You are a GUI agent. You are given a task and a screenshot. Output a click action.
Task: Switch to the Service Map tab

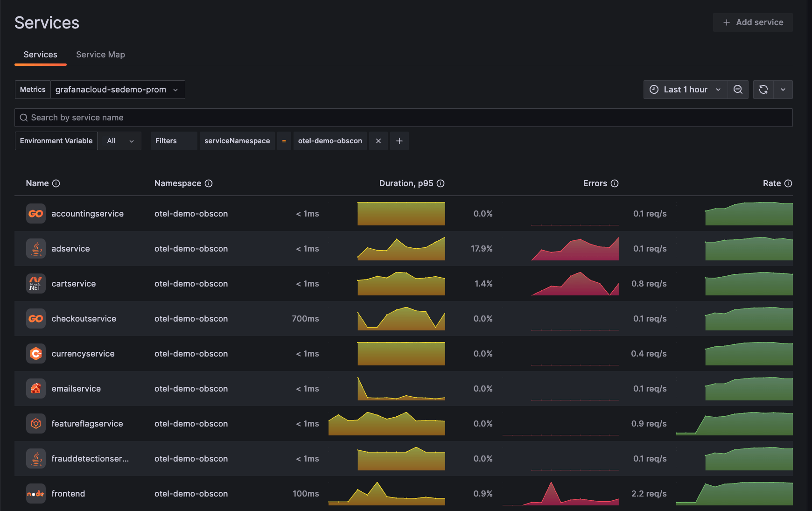point(100,55)
